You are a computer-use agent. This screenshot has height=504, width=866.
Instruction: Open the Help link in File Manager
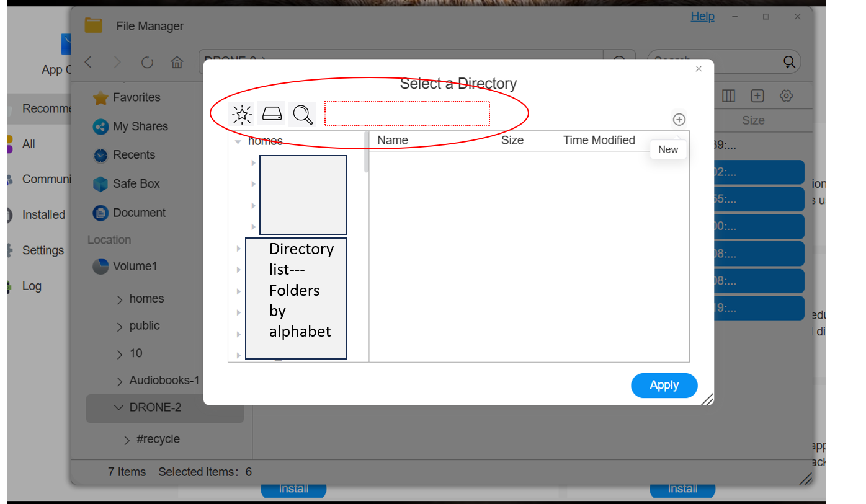702,16
